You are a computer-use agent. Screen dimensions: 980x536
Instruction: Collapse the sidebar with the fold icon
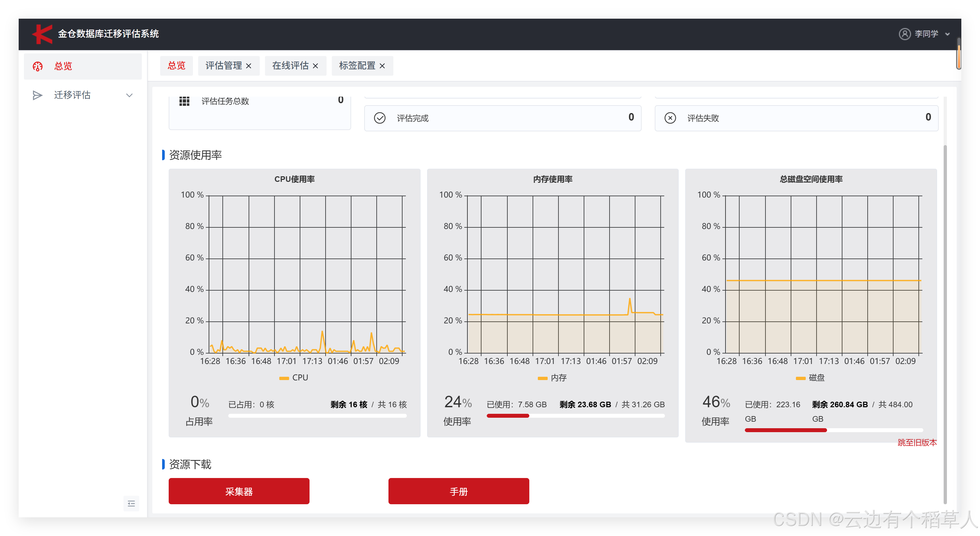coord(131,504)
